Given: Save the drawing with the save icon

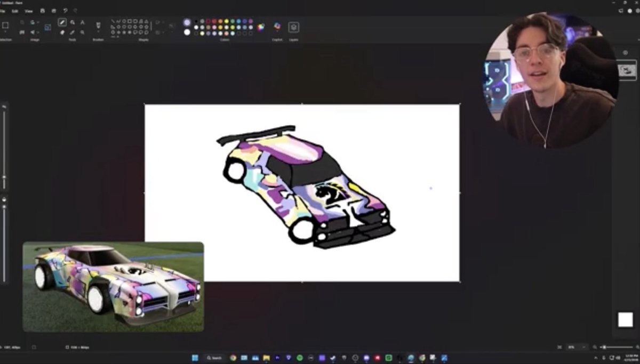Looking at the screenshot, I should click(x=42, y=11).
